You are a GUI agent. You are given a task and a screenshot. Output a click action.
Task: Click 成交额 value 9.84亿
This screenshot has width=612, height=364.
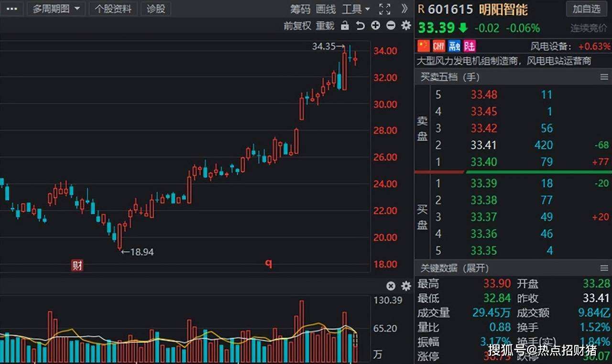[x=594, y=313]
